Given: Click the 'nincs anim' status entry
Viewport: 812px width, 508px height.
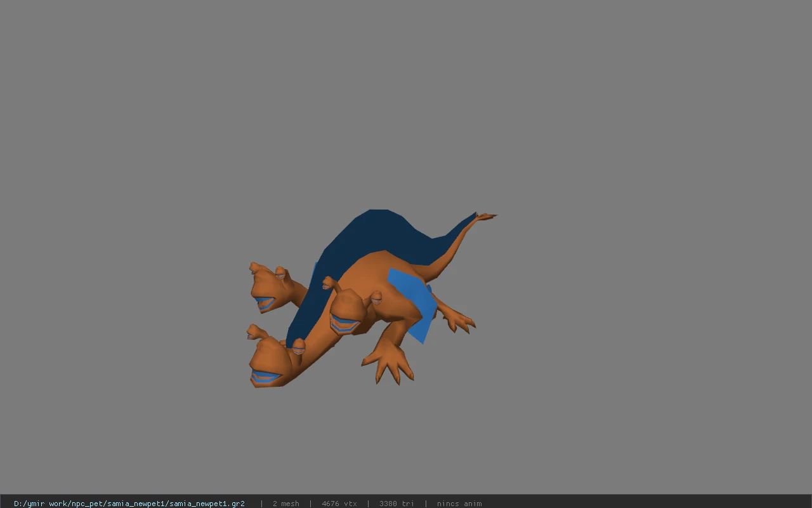Looking at the screenshot, I should point(459,504).
